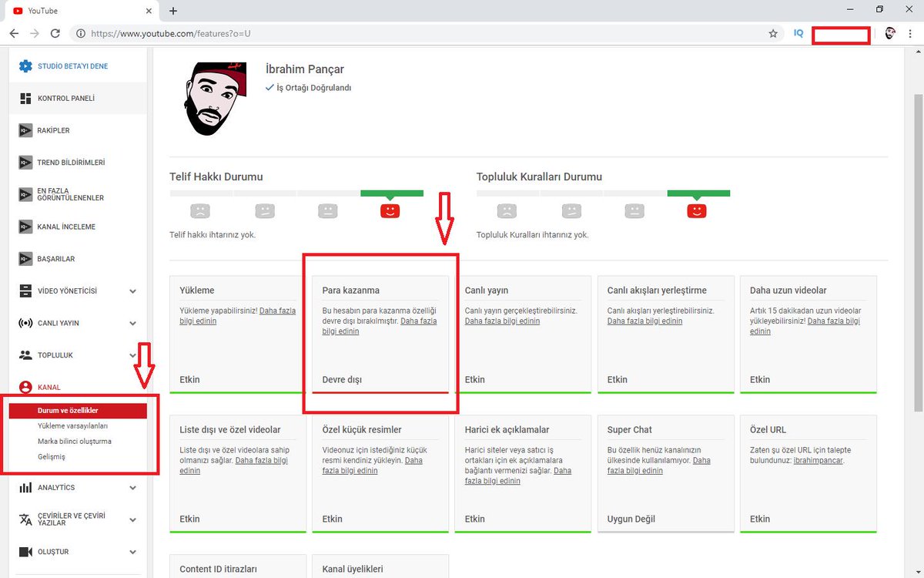Click the Oluştur camera icon

click(x=25, y=552)
